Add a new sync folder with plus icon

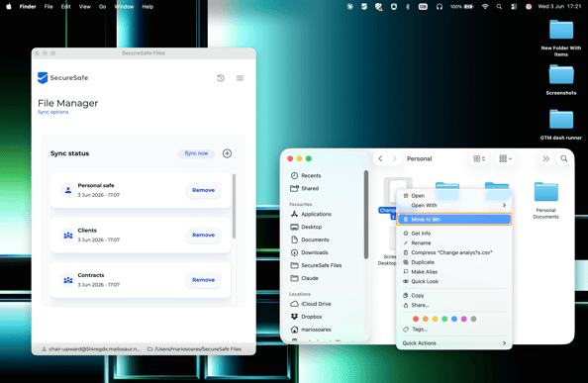[227, 153]
